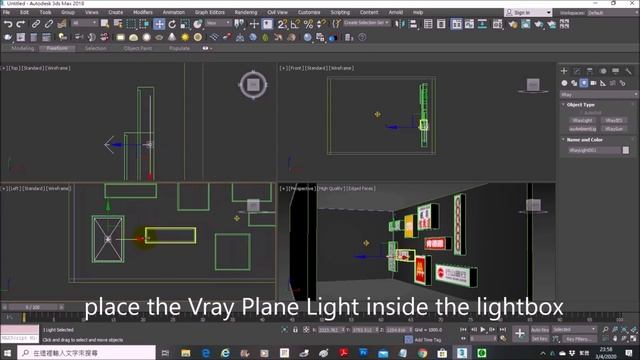
Task: Select the Rectangular Selection Region icon
Action: click(131, 24)
